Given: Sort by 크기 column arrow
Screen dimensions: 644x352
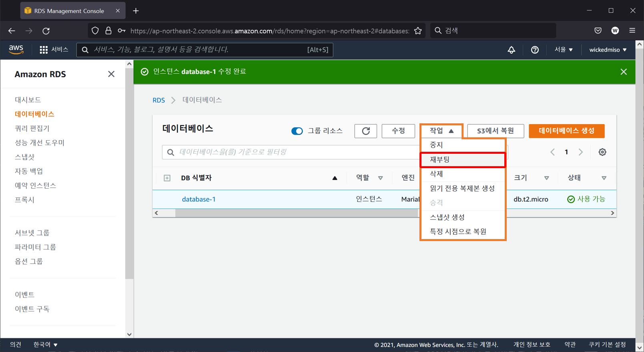Looking at the screenshot, I should [x=546, y=178].
